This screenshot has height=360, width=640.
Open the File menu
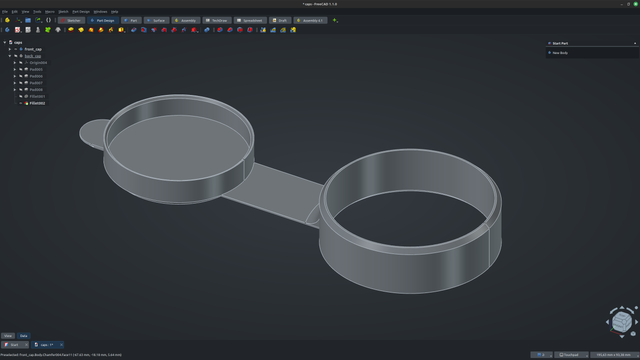(5, 11)
